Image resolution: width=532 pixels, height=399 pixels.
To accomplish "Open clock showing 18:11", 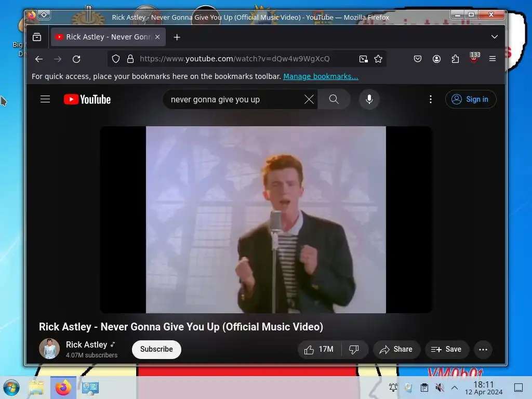I will click(484, 388).
